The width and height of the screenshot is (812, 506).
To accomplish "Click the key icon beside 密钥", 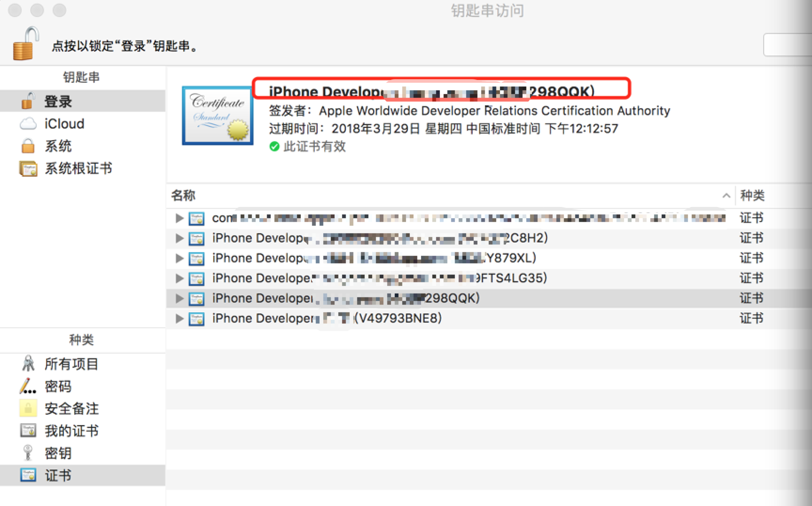I will coord(28,453).
